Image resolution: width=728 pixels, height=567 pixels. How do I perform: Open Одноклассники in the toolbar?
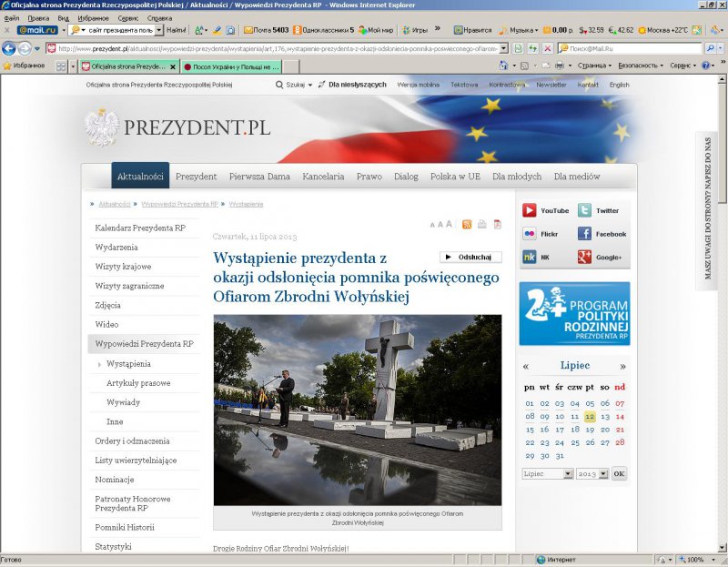pyautogui.click(x=324, y=30)
